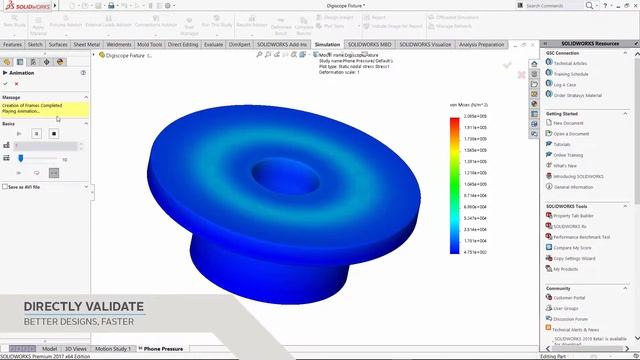Collapse the Message section

point(86,97)
